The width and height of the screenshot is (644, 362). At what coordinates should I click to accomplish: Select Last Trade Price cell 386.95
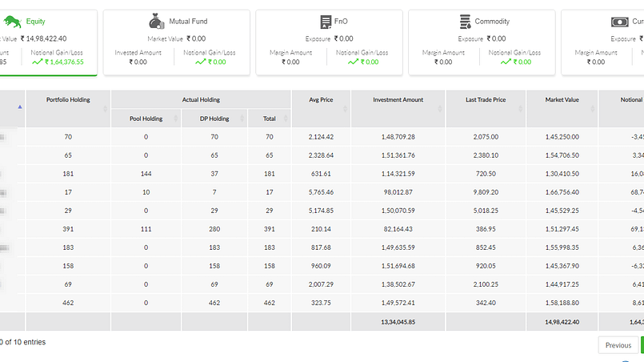click(x=486, y=229)
